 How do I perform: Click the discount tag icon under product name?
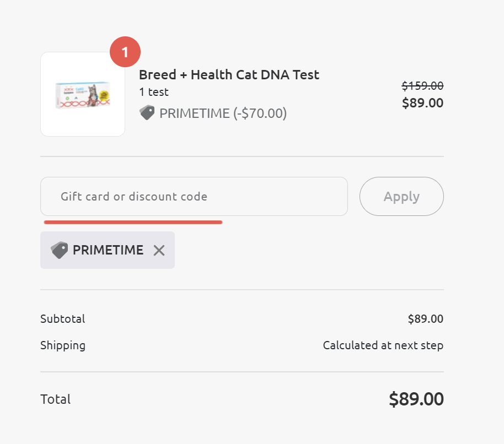point(147,113)
